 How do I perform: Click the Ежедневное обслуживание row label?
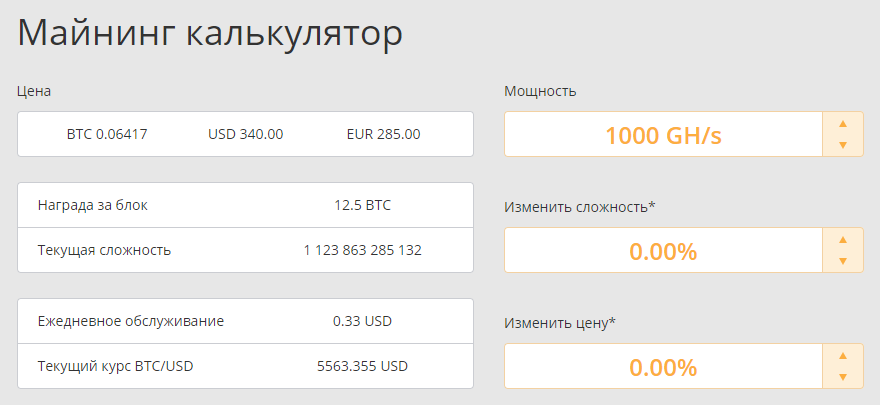pos(131,321)
